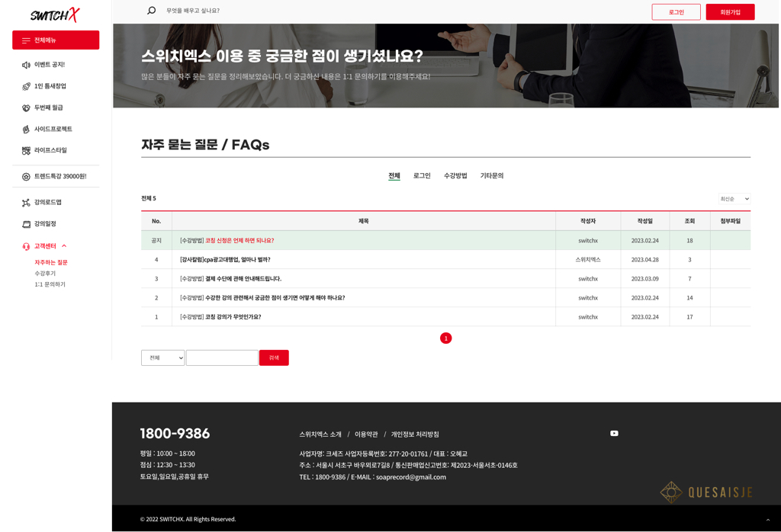
Task: Click the icon beside 사이드프로젝트
Action: tap(26, 130)
